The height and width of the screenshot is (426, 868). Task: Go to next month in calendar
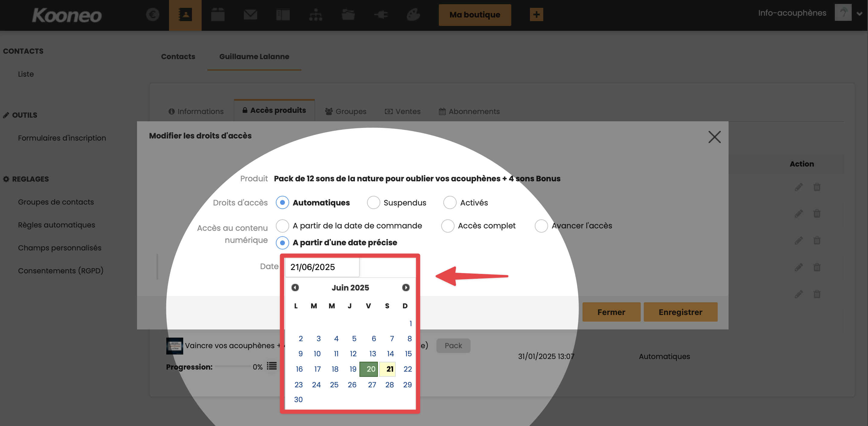406,288
